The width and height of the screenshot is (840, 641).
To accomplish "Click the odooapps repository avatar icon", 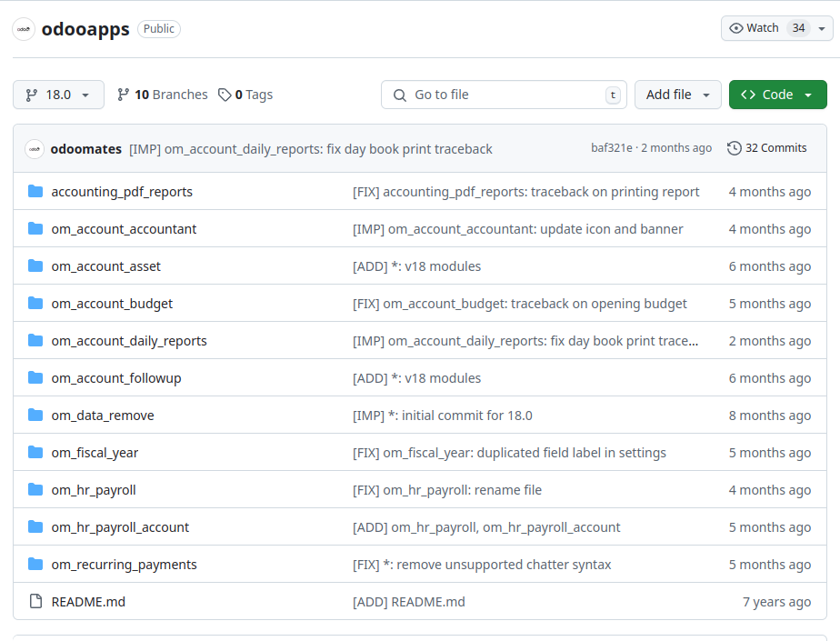I will pyautogui.click(x=24, y=29).
